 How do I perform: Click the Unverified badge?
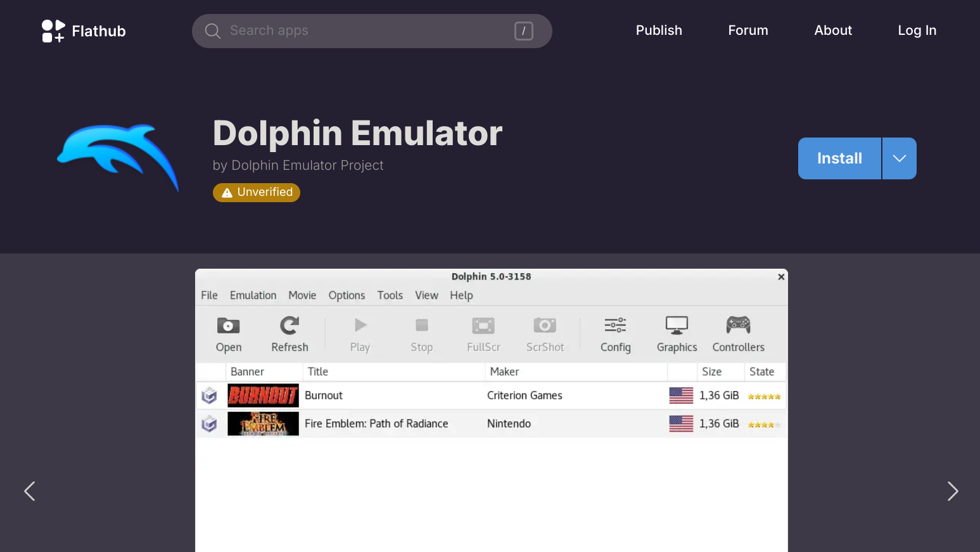click(x=257, y=192)
